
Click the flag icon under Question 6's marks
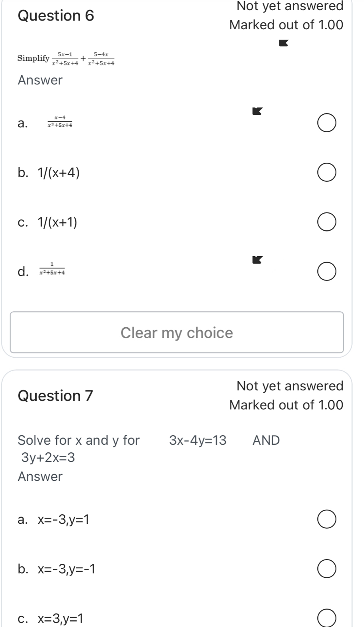pos(283,43)
